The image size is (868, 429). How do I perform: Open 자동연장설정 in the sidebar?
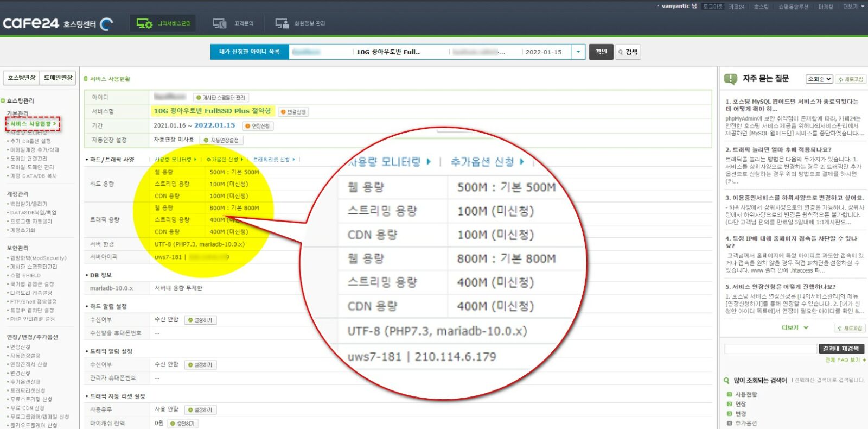25,356
